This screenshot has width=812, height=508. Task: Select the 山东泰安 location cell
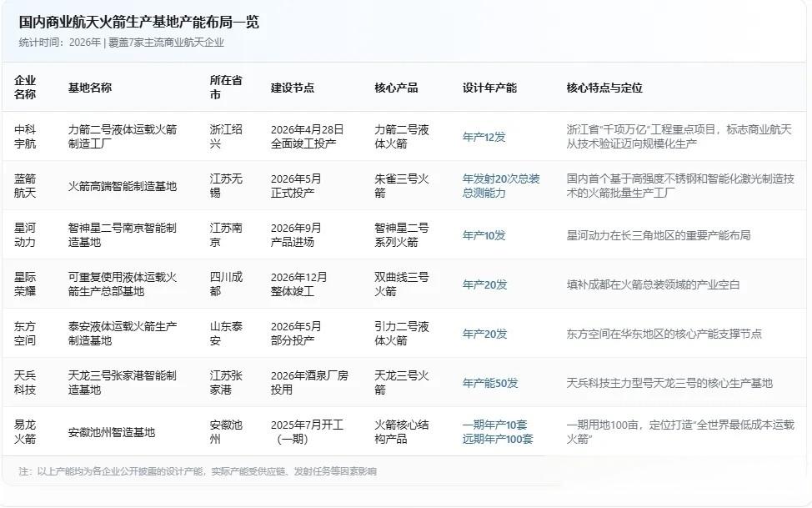(226, 334)
